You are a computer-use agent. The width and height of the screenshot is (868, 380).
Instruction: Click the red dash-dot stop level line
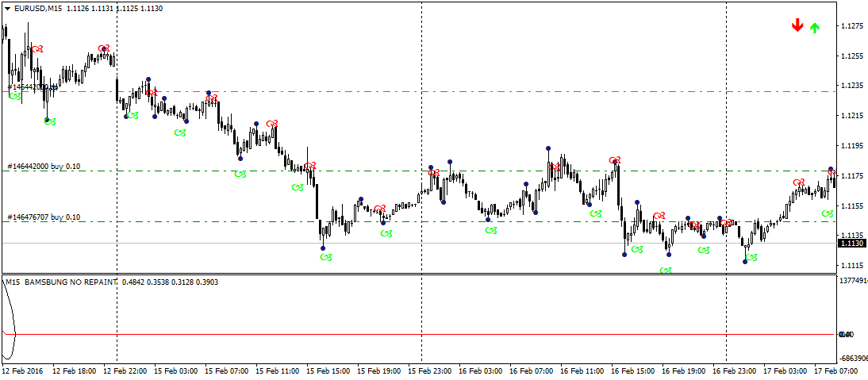[421, 91]
